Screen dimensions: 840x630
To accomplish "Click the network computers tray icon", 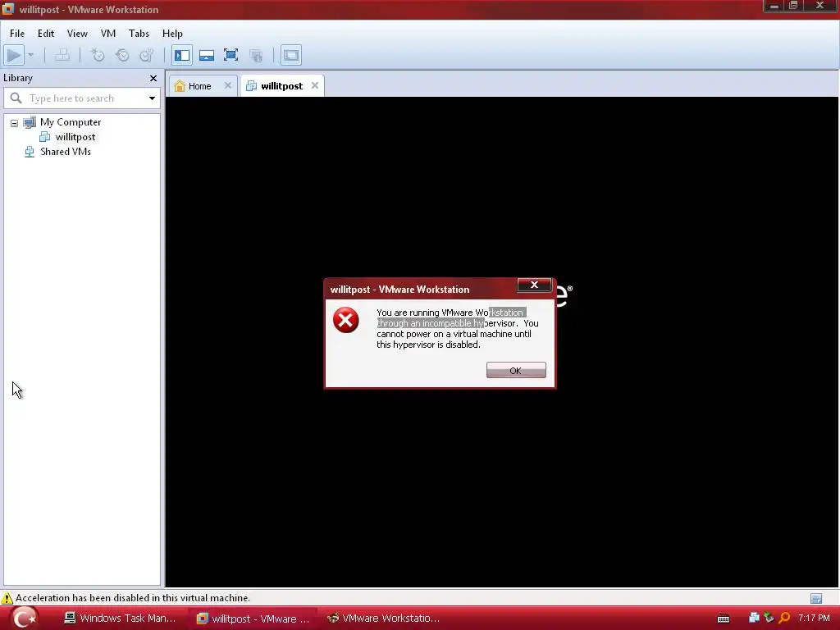I will (754, 618).
